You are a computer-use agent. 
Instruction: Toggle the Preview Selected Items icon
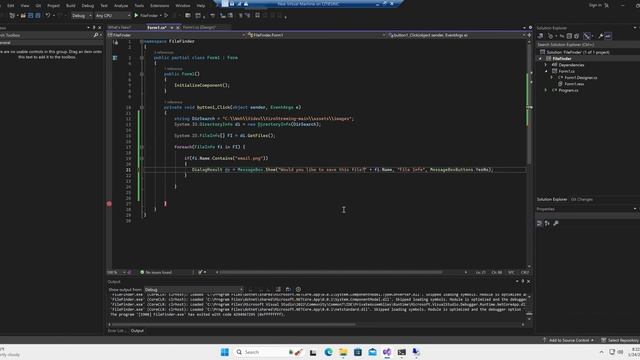coord(608,36)
